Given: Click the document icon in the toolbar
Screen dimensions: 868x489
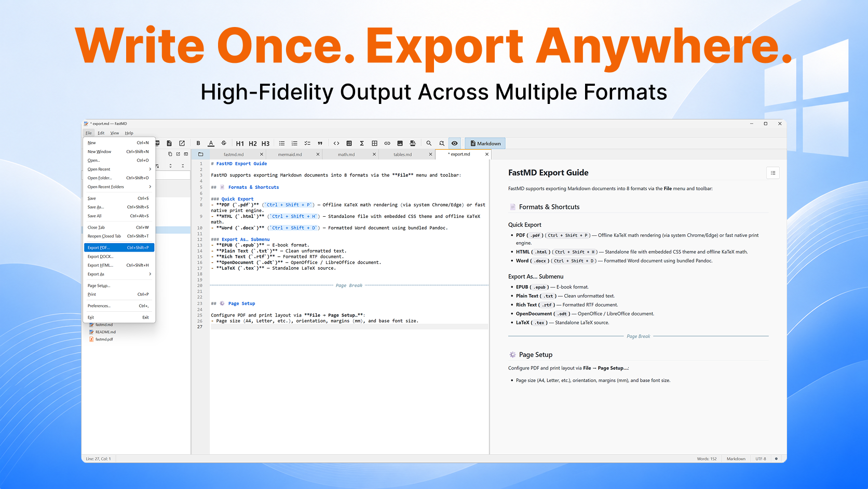Looking at the screenshot, I should pos(169,143).
